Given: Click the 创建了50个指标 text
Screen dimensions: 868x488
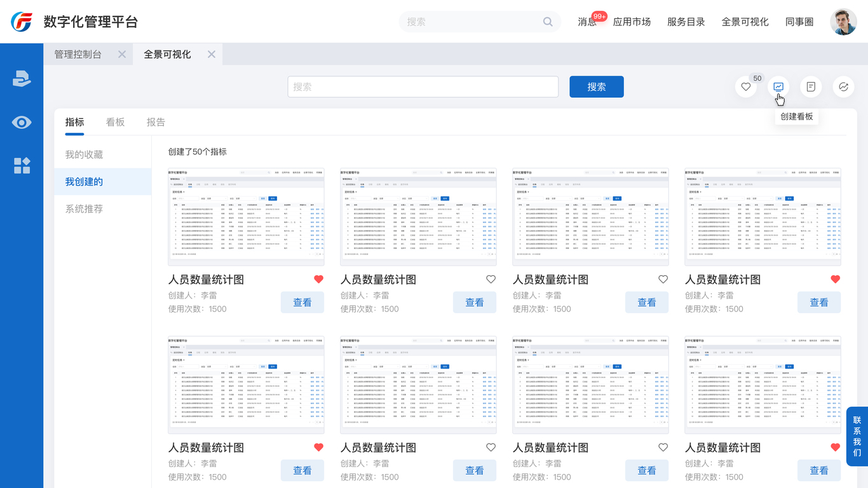Looking at the screenshot, I should (197, 152).
